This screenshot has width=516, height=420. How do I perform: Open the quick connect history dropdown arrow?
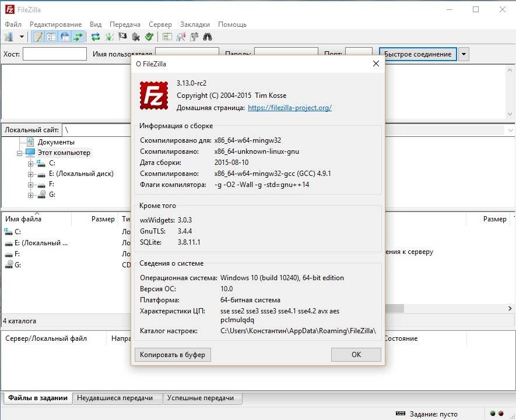pyautogui.click(x=464, y=54)
